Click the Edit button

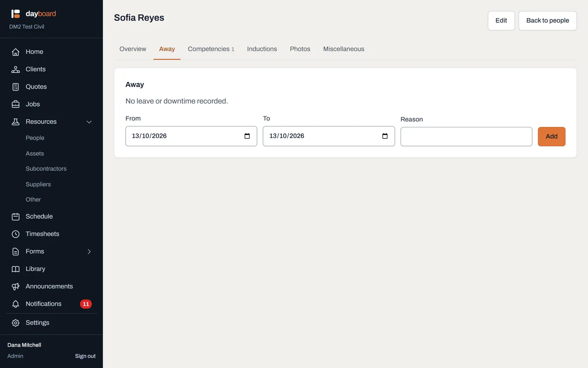501,21
